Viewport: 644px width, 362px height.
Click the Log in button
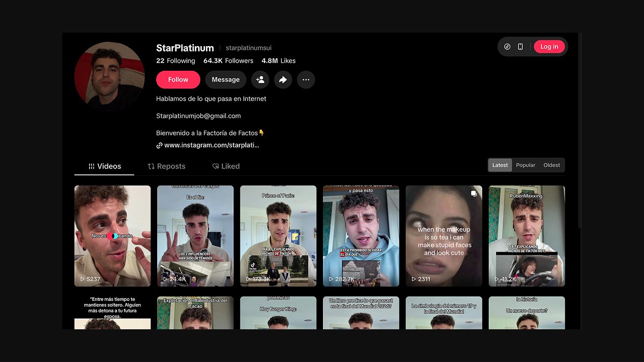549,47
